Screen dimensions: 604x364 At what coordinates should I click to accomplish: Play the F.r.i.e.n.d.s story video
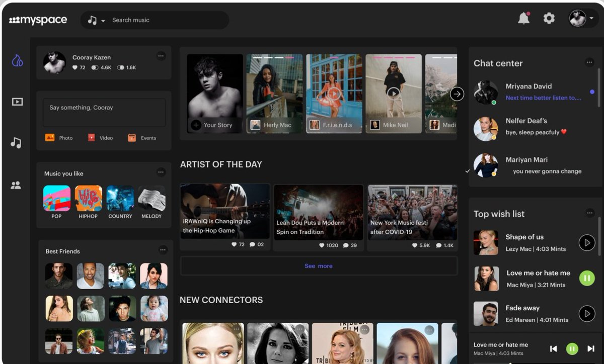[334, 93]
